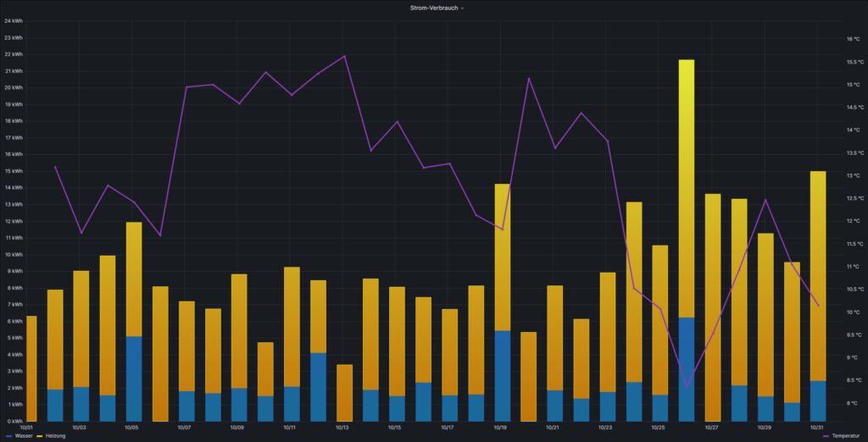Image resolution: width=868 pixels, height=442 pixels.
Task: Click the chevron beside the Strom-Verbrauch title
Action: [462, 8]
